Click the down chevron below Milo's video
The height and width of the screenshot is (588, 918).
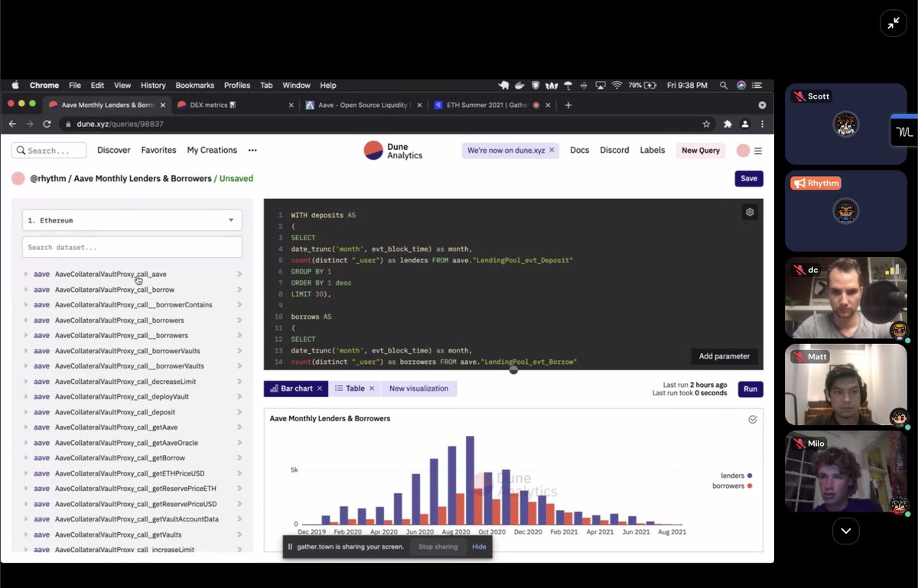(x=845, y=531)
